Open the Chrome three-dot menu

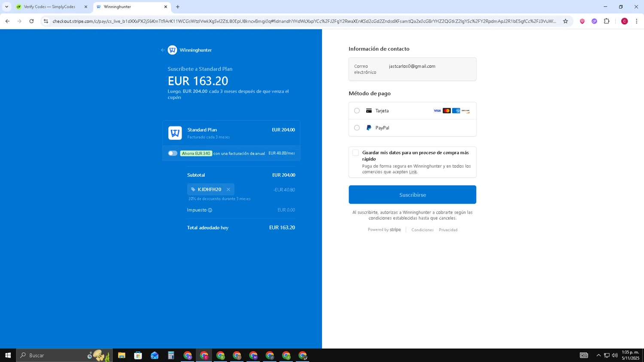click(636, 21)
